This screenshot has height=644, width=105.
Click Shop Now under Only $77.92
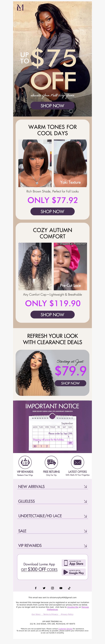coord(52,212)
